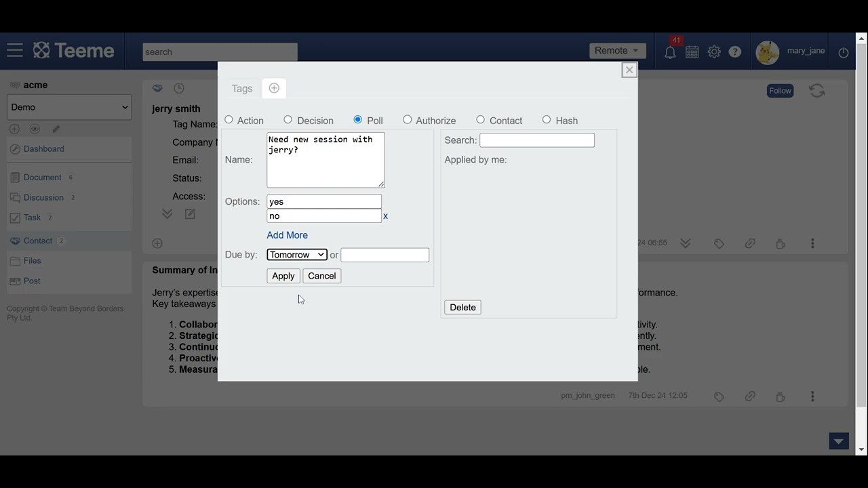Select the Poll radio button

point(358,119)
